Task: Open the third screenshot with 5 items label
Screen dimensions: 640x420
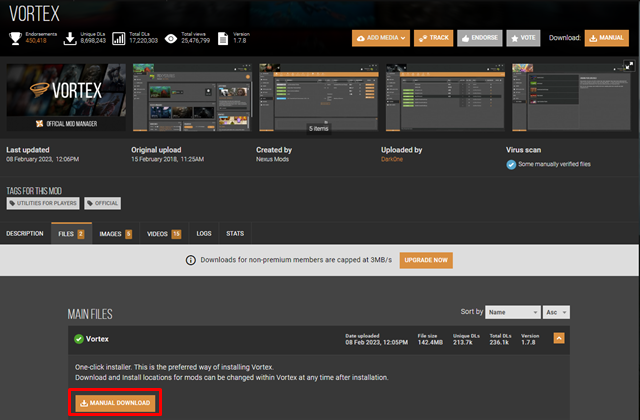Action: (x=319, y=97)
